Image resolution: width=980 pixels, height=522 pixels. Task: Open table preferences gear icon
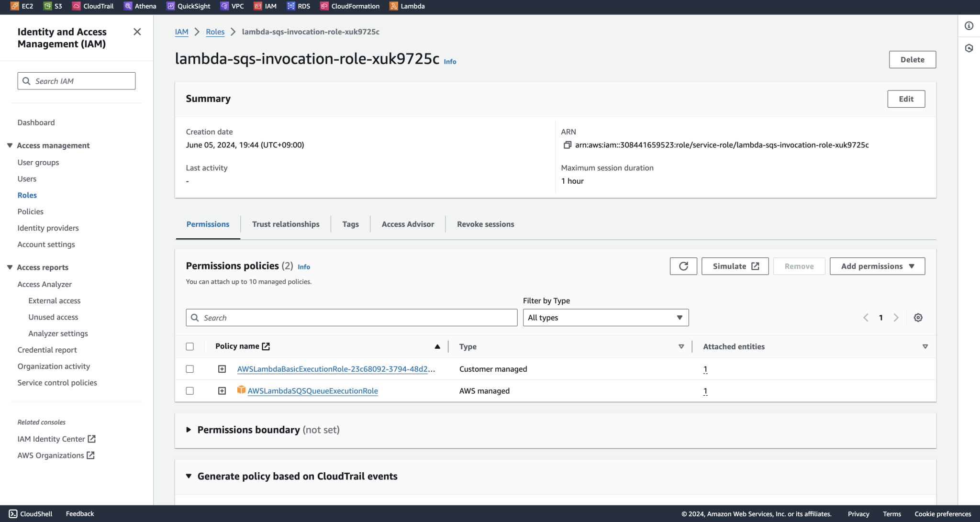[x=918, y=317]
